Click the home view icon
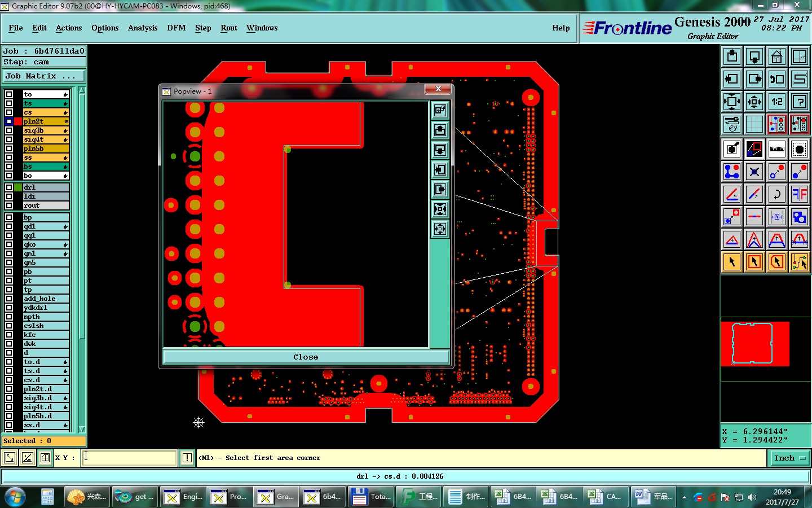 pos(777,56)
